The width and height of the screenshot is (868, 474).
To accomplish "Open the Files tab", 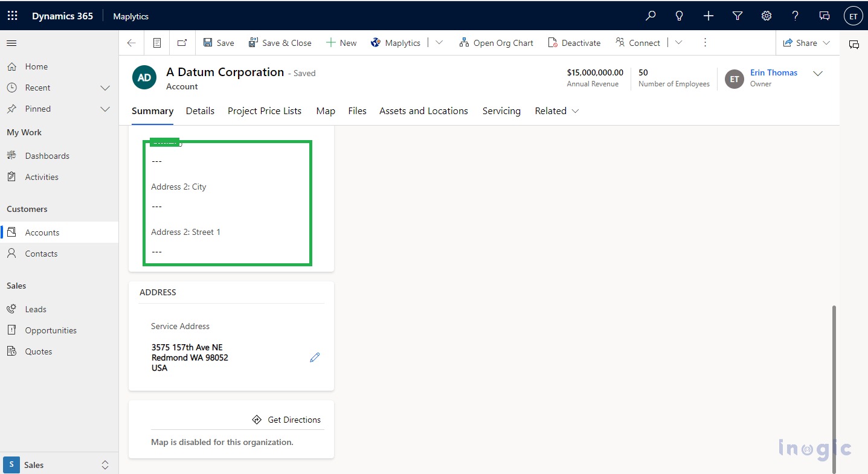I will pyautogui.click(x=357, y=111).
